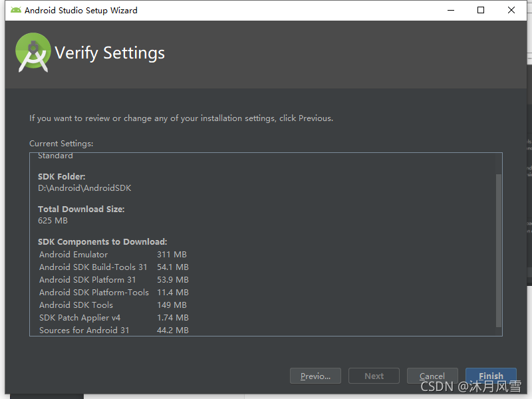Click the Android Studio logo in header

click(x=33, y=53)
